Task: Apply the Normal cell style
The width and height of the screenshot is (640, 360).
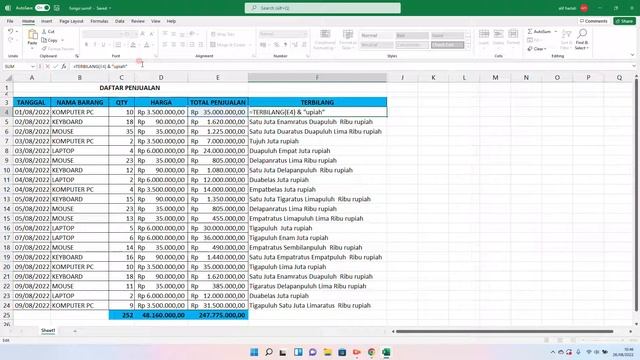Action: tap(376, 36)
